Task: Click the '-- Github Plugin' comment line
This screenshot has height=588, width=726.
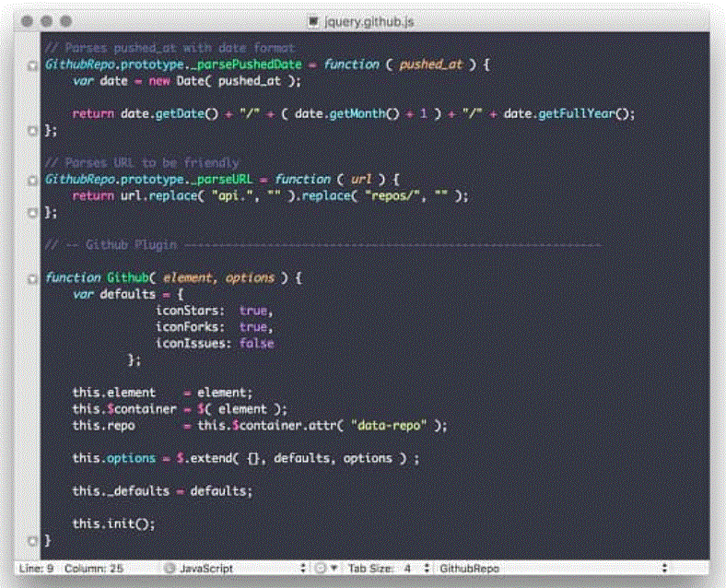Action: click(x=323, y=245)
